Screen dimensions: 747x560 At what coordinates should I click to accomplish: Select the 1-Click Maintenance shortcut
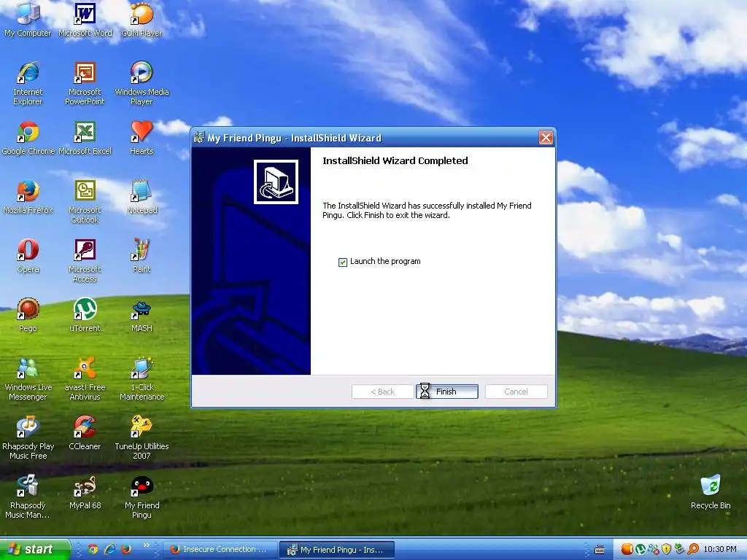(142, 378)
